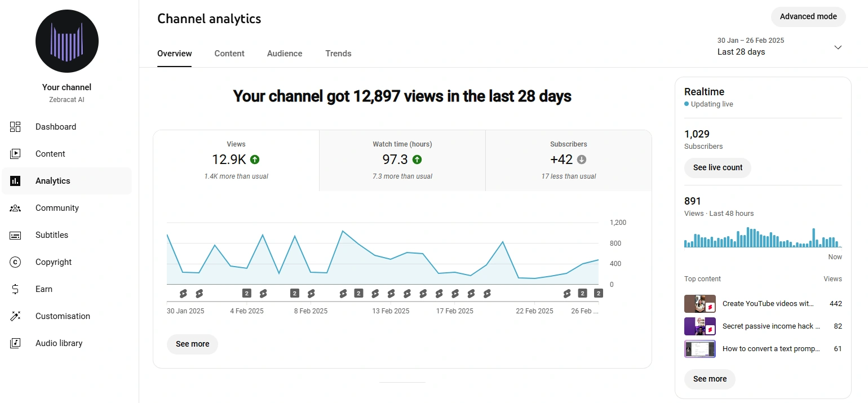Screen dimensions: 868x403
Task: Click the 61 views value
Action: pos(838,349)
